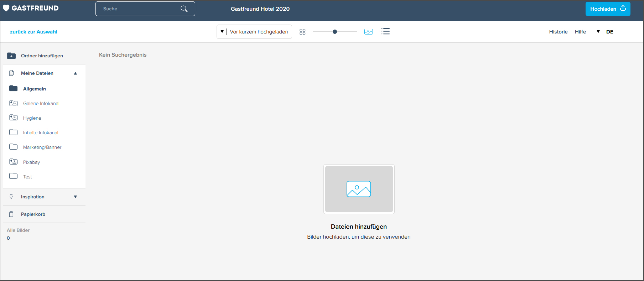Screen dimensions: 644x281
Task: Click the Hochladen upload button
Action: click(608, 9)
